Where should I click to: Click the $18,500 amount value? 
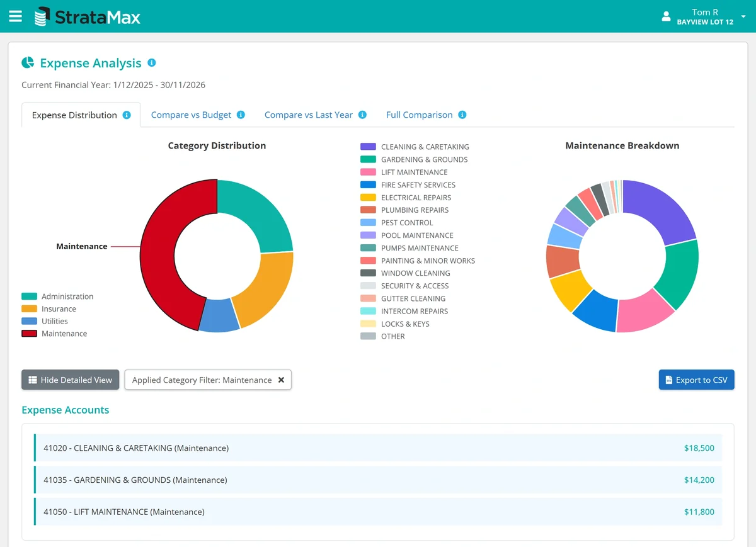click(699, 448)
